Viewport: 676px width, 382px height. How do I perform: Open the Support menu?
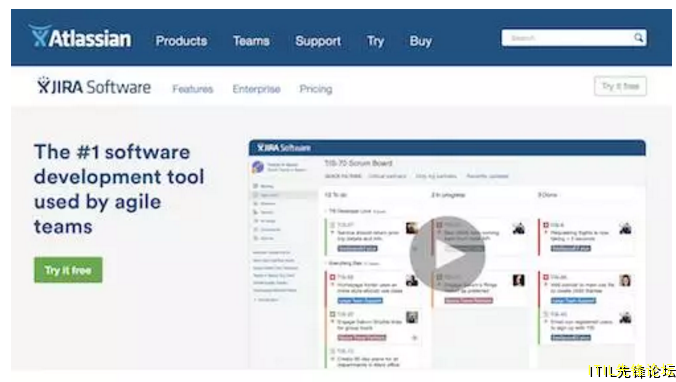click(318, 41)
